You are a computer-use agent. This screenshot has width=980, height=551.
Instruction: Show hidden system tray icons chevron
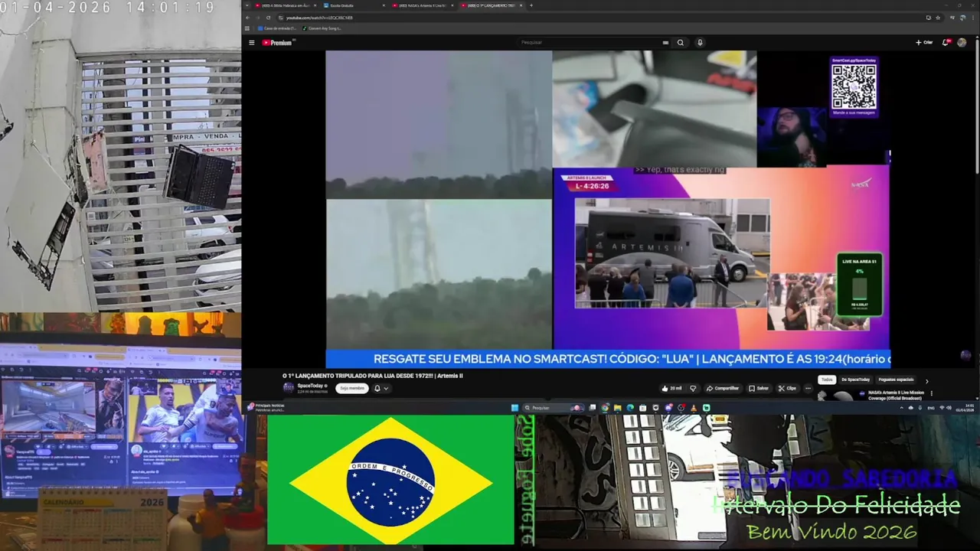click(901, 408)
